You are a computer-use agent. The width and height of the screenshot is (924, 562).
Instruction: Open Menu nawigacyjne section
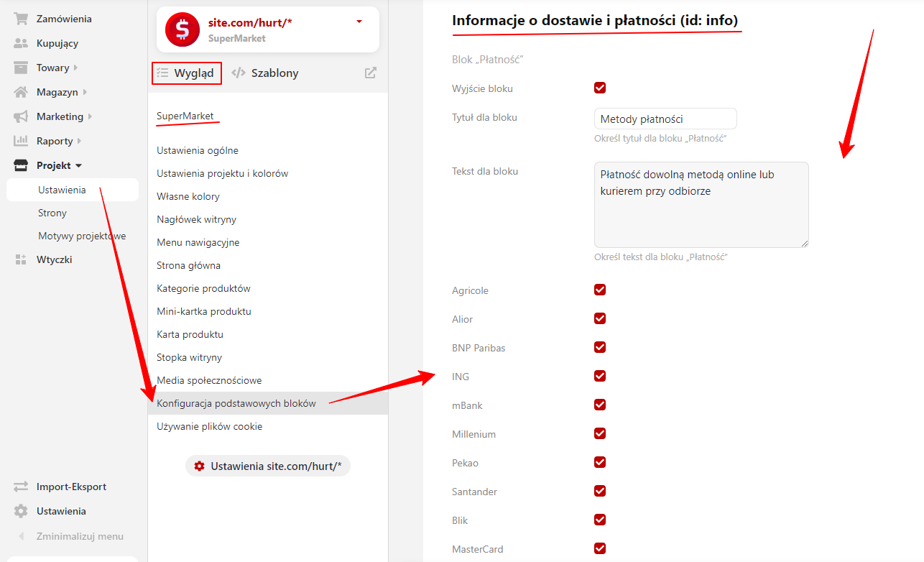198,242
